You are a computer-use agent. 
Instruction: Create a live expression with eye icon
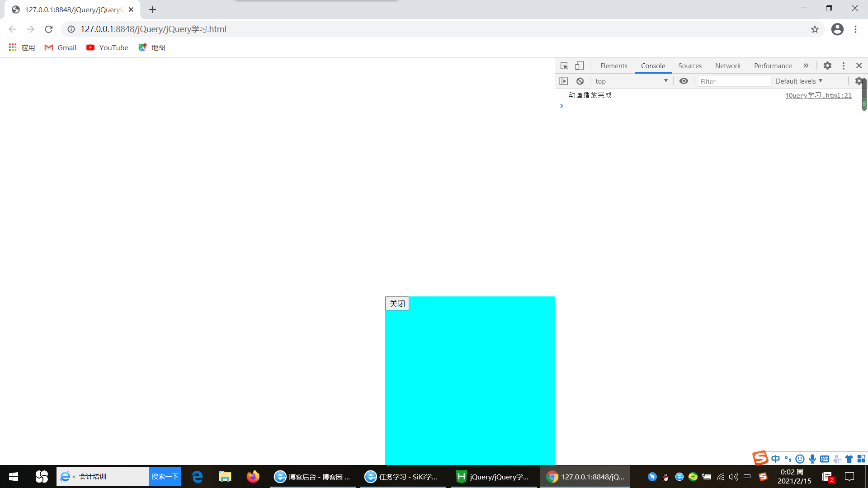click(x=684, y=81)
